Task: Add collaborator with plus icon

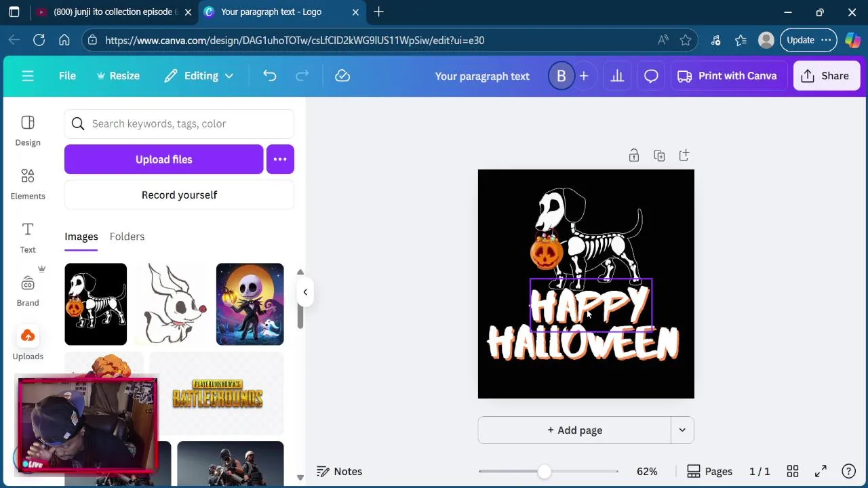Action: 583,76
